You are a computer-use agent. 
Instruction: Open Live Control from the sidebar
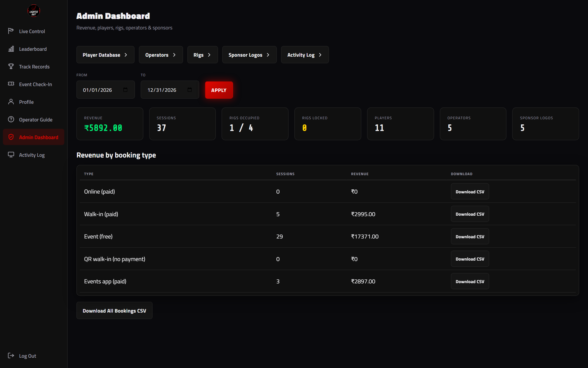tap(34, 31)
